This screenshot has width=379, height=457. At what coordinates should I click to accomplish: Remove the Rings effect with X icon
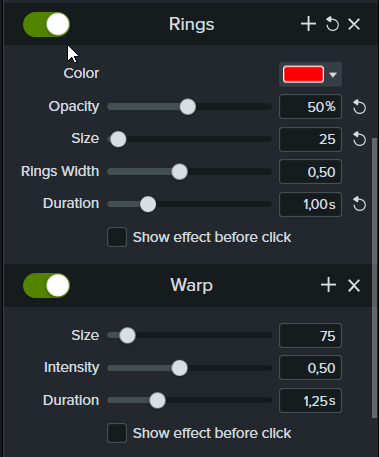[x=354, y=24]
